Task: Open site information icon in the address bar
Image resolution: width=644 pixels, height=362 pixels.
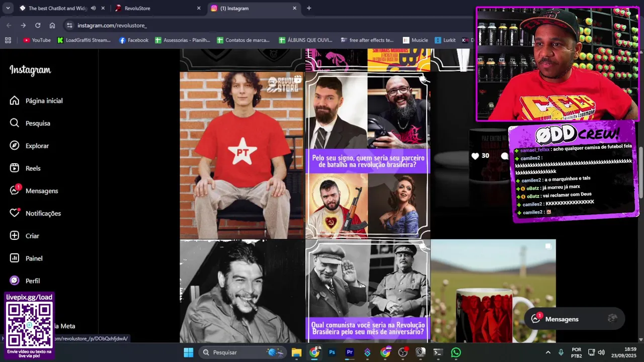Action: pos(69,25)
